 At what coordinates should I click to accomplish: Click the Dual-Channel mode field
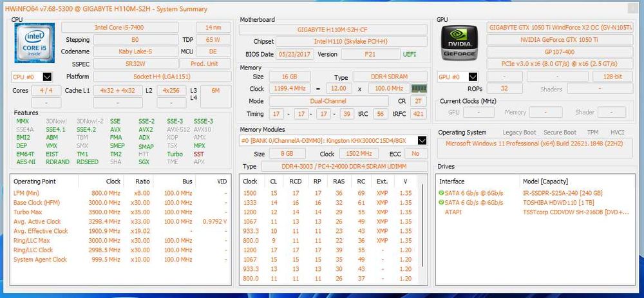[x=328, y=101]
